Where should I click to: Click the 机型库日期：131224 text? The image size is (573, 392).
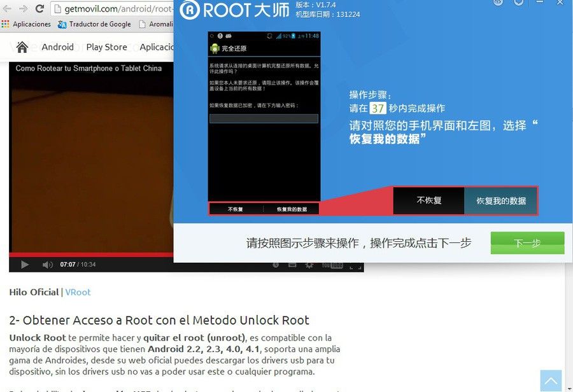328,15
